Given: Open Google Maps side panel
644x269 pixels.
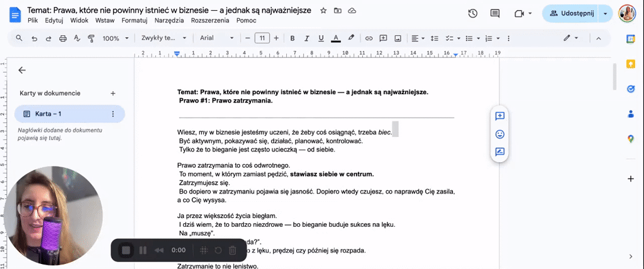Looking at the screenshot, I should [631, 140].
